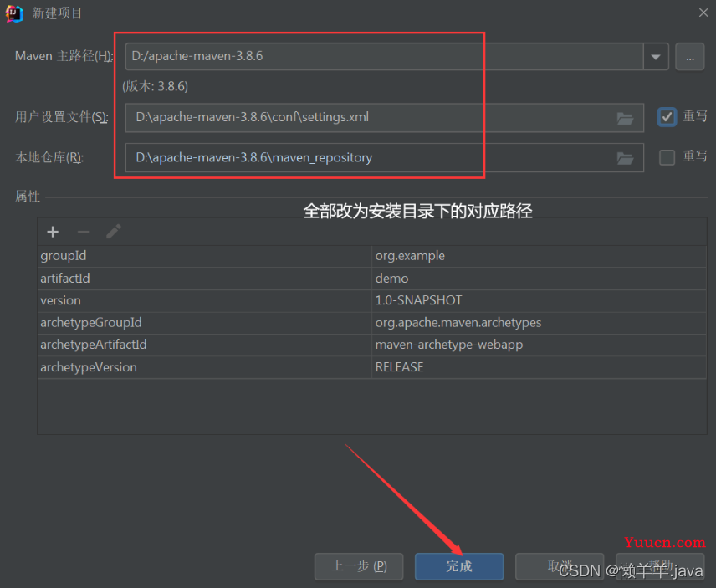The width and height of the screenshot is (716, 588).
Task: Click the (版本: 3.8.6) version text
Action: point(156,86)
